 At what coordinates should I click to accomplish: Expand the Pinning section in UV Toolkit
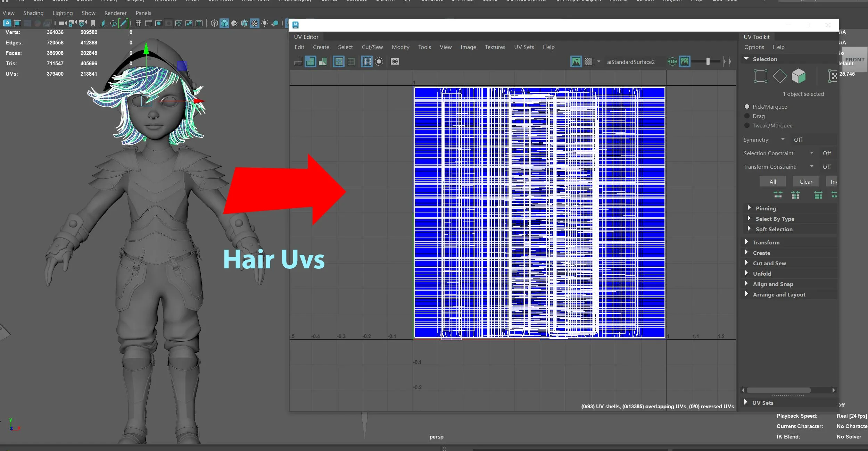point(748,208)
